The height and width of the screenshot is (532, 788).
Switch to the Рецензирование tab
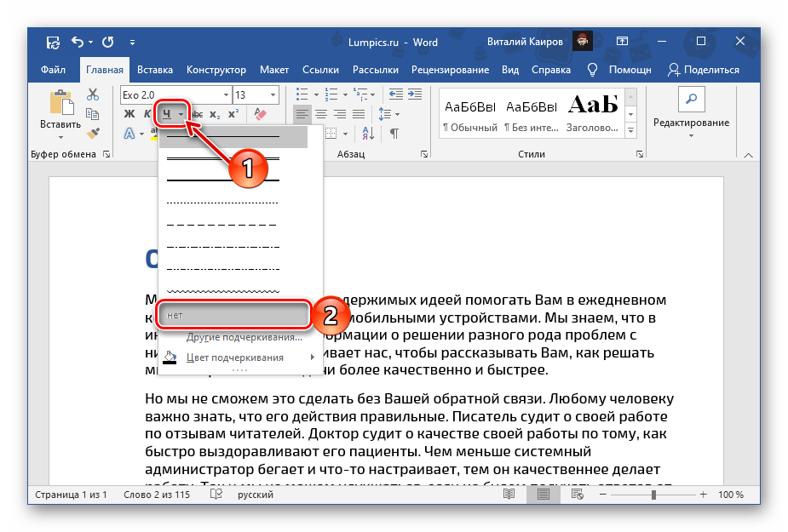(450, 70)
